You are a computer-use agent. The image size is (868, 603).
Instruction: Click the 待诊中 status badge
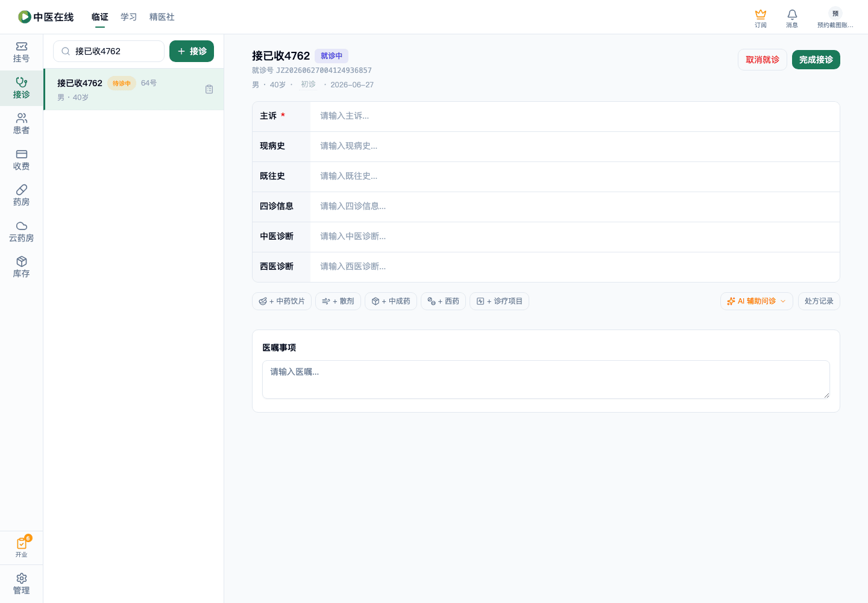[x=122, y=83]
